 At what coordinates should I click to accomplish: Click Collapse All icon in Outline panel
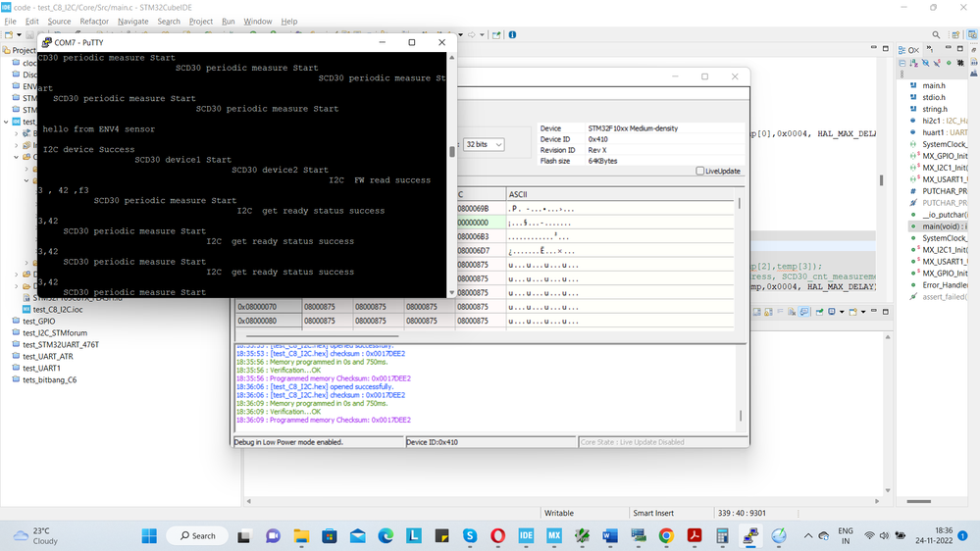[903, 63]
